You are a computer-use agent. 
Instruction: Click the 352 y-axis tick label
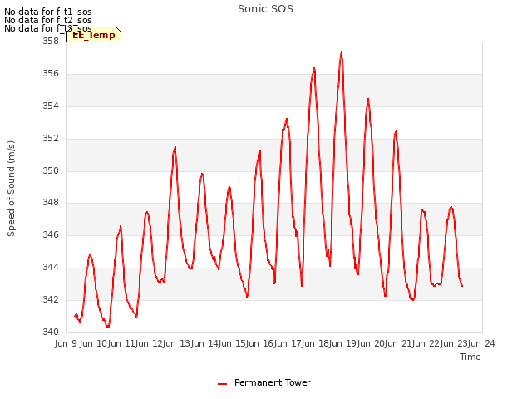[51, 139]
